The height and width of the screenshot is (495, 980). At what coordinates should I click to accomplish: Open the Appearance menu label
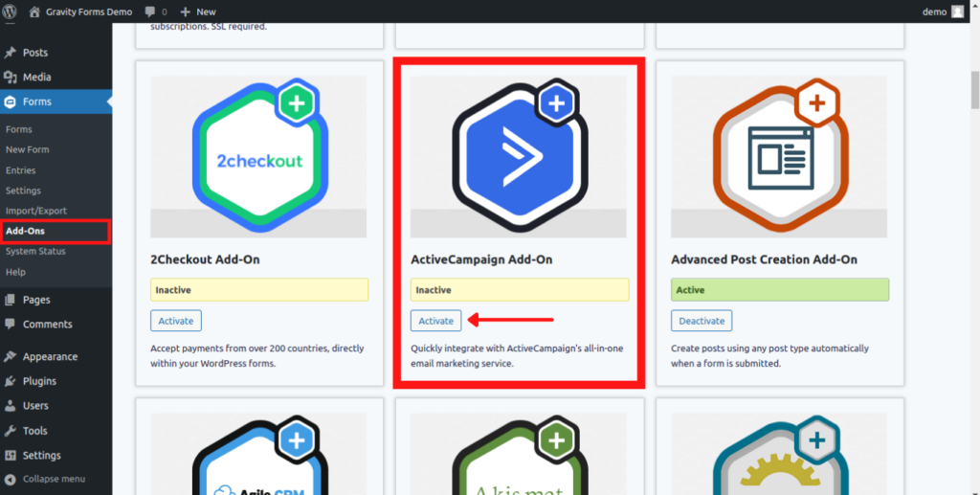click(50, 357)
